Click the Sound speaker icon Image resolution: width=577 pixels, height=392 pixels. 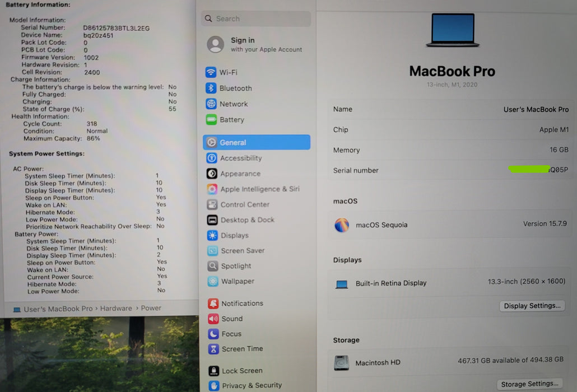click(x=213, y=319)
